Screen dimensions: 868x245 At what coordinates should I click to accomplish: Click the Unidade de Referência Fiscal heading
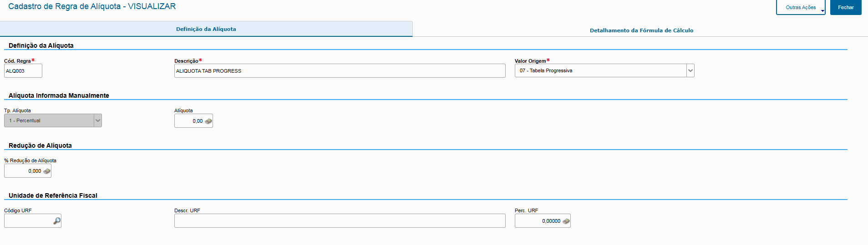click(x=53, y=195)
